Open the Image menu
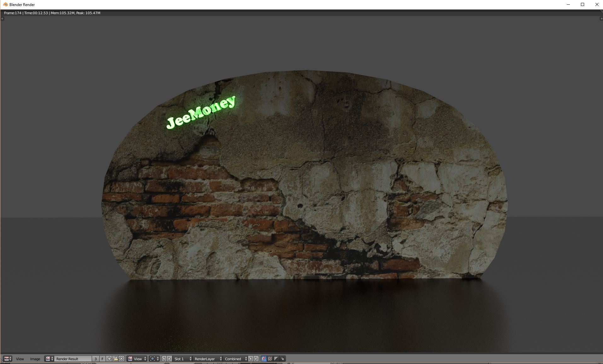 pos(35,359)
